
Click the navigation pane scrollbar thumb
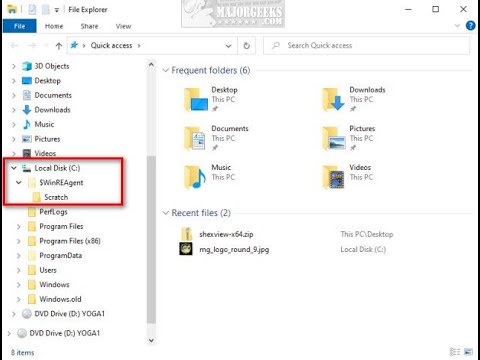coord(151,239)
